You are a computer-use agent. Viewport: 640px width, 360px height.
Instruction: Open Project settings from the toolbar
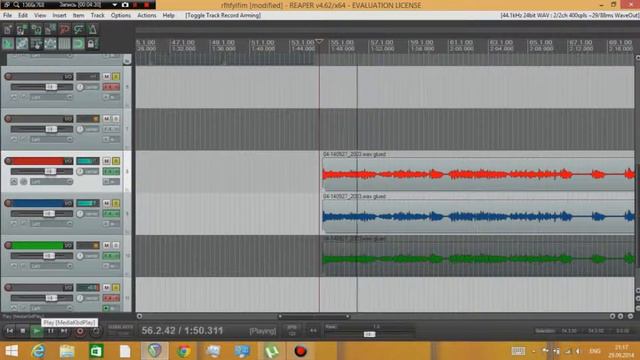[50, 29]
